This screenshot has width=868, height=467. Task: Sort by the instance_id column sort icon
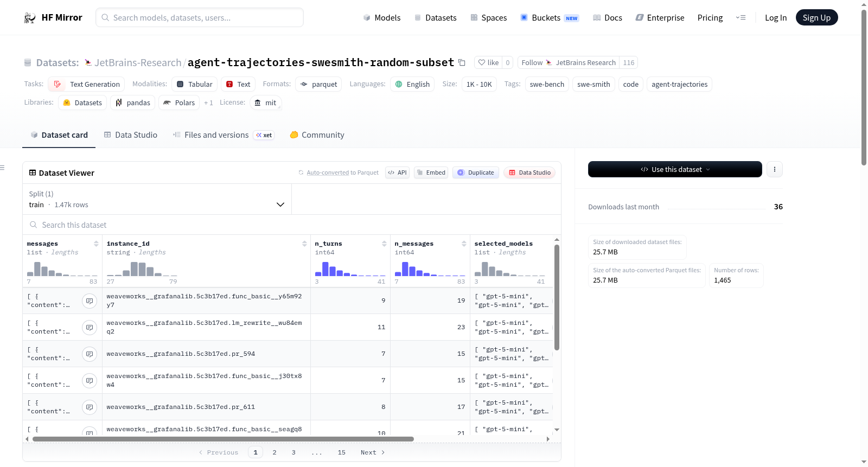[304, 244]
